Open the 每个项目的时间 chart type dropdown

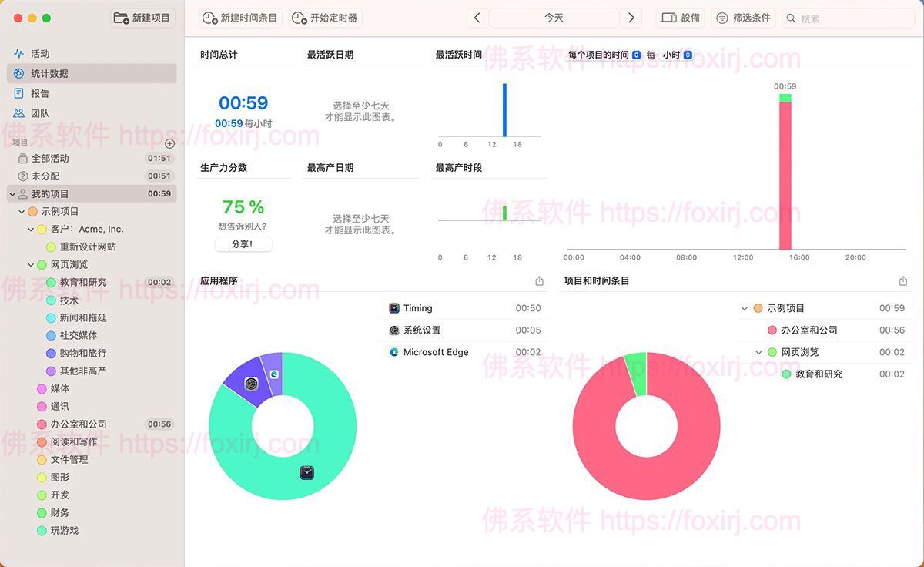636,55
